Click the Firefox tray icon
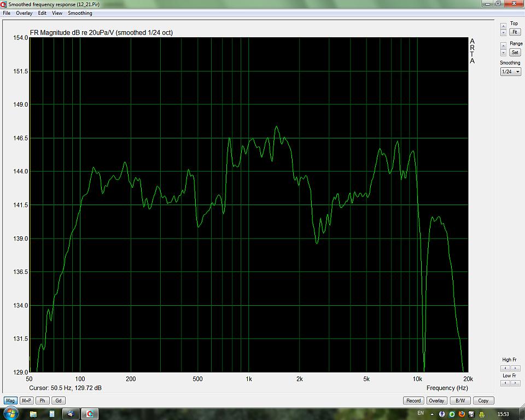The height and width of the screenshot is (420, 525). 462,414
